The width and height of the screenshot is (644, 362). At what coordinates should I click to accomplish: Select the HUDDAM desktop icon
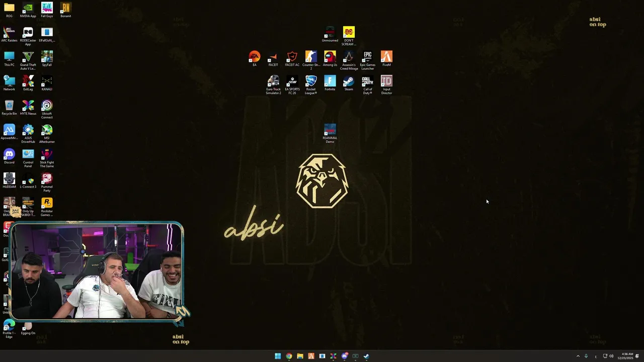9,180
